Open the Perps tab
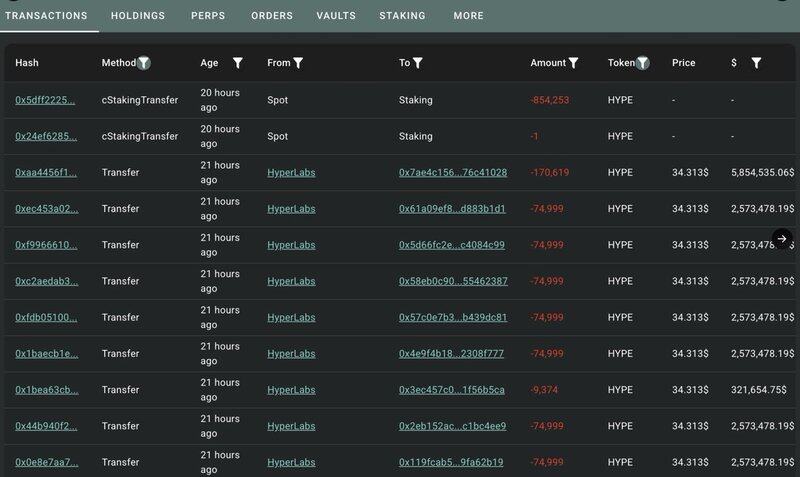The image size is (800, 477). [x=208, y=16]
